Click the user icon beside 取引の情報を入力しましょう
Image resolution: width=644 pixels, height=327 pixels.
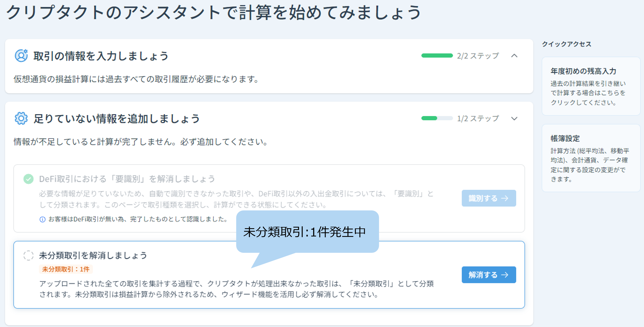(21, 55)
